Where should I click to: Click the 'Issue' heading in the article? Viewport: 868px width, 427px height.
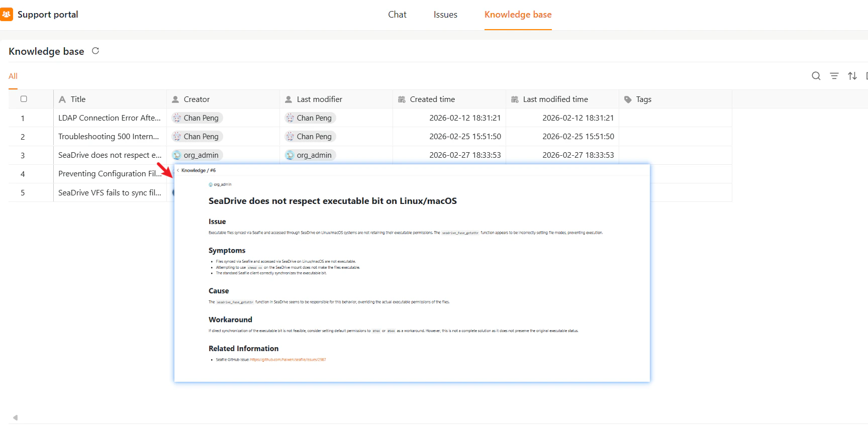217,222
